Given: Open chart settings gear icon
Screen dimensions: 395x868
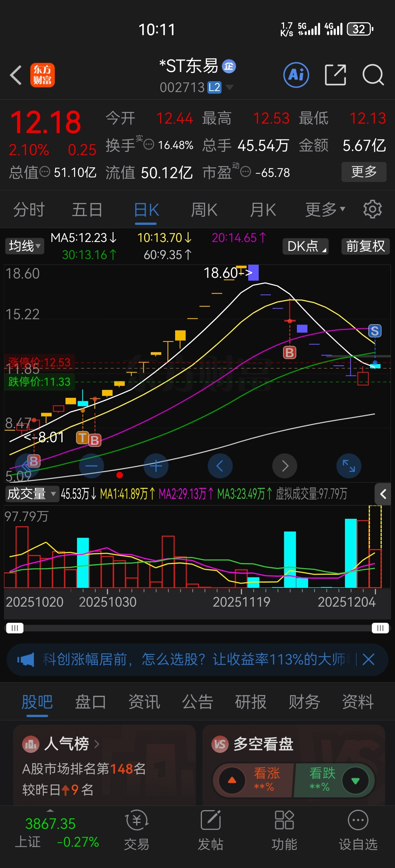Looking at the screenshot, I should (x=372, y=209).
